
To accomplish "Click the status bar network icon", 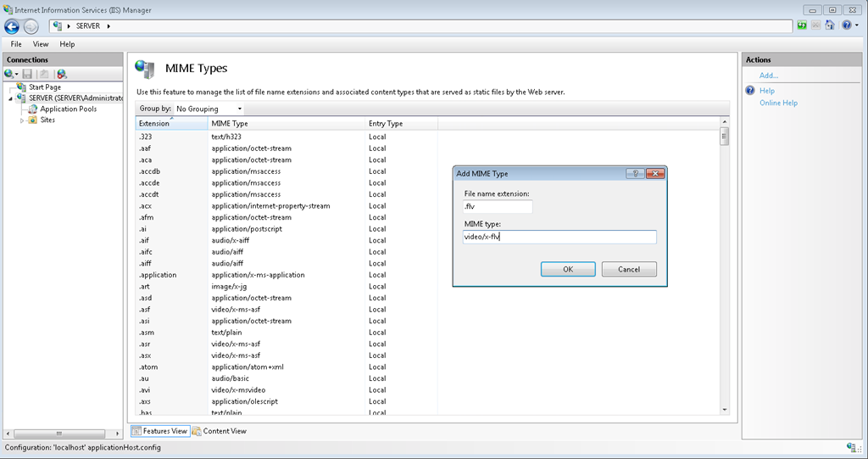I will tap(851, 447).
